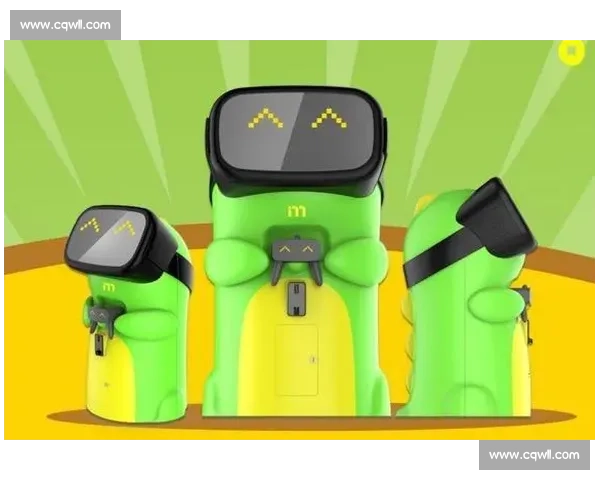Click the pixel eyes on left robot's headset
The height and width of the screenshot is (480, 600).
(x=108, y=227)
